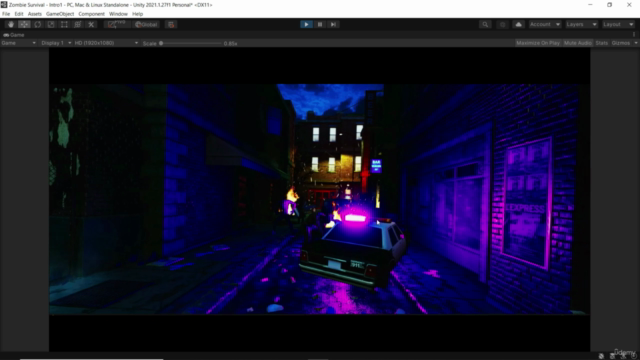
Task: Select the combined Transform tool
Action: coord(78,24)
